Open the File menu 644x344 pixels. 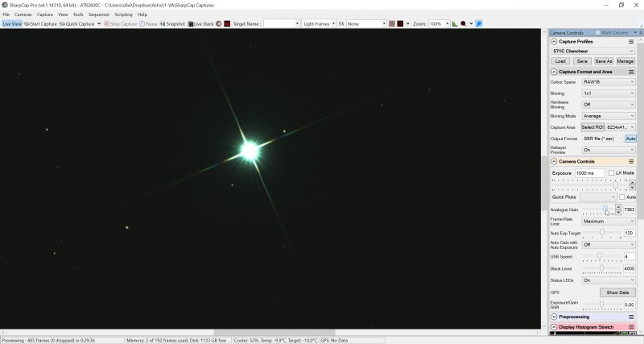6,15
